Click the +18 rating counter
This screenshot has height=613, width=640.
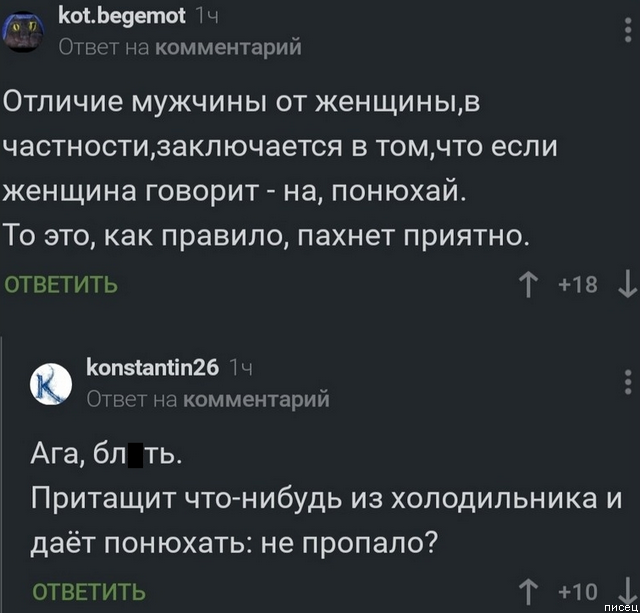[x=578, y=285]
